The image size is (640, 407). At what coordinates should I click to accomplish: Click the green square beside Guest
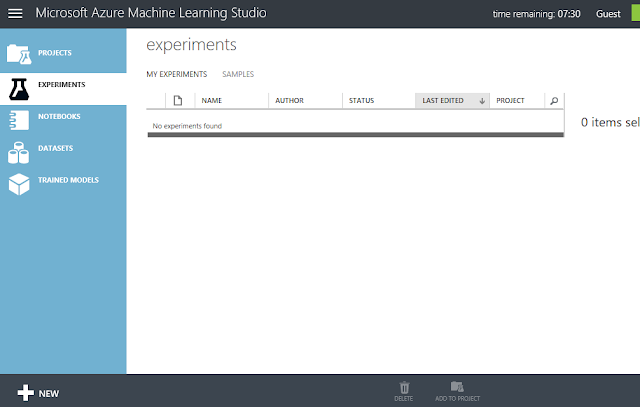(636, 13)
